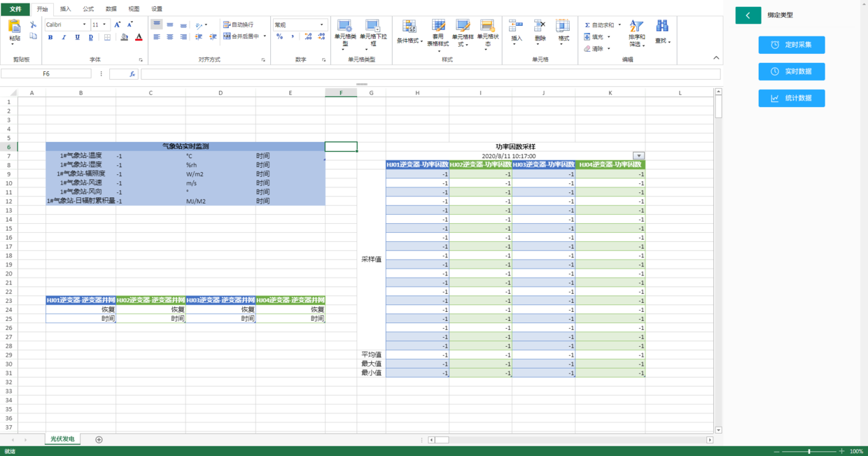Screen dimensions: 868x456
Task: Align cell text to the right
Action: pyautogui.click(x=183, y=36)
